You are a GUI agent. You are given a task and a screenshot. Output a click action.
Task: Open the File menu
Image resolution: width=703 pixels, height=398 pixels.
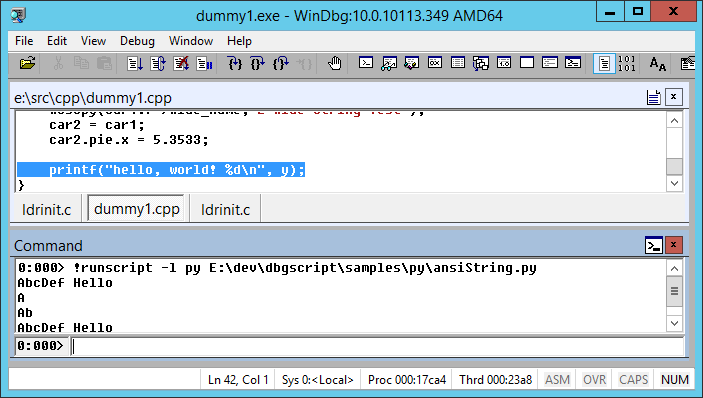click(24, 41)
